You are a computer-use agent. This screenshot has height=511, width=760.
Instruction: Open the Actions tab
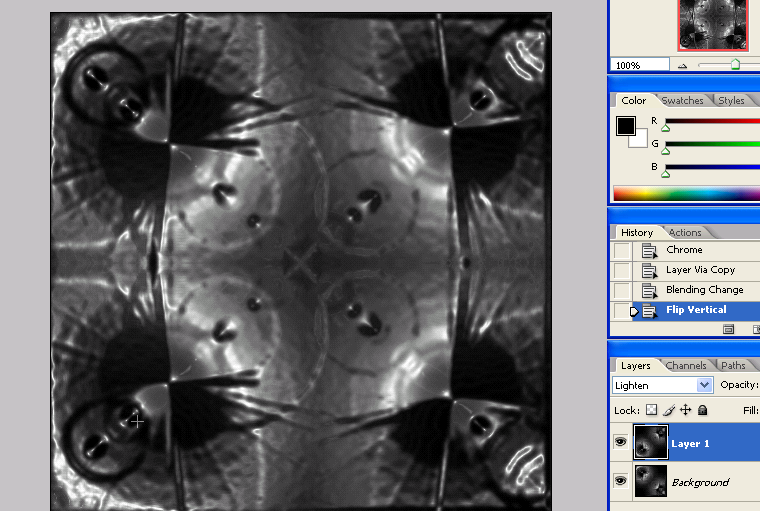pyautogui.click(x=685, y=233)
